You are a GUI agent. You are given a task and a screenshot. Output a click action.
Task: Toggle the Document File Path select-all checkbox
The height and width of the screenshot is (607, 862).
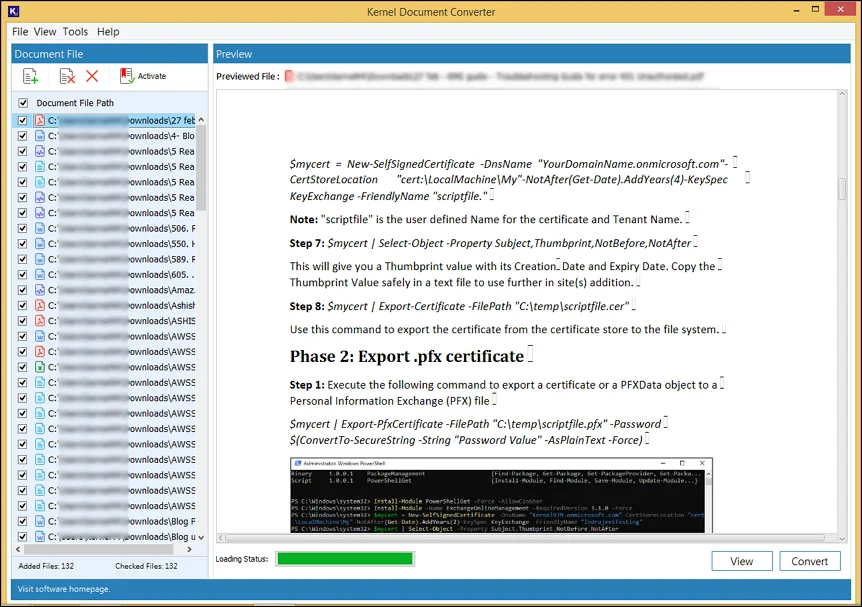coord(23,102)
